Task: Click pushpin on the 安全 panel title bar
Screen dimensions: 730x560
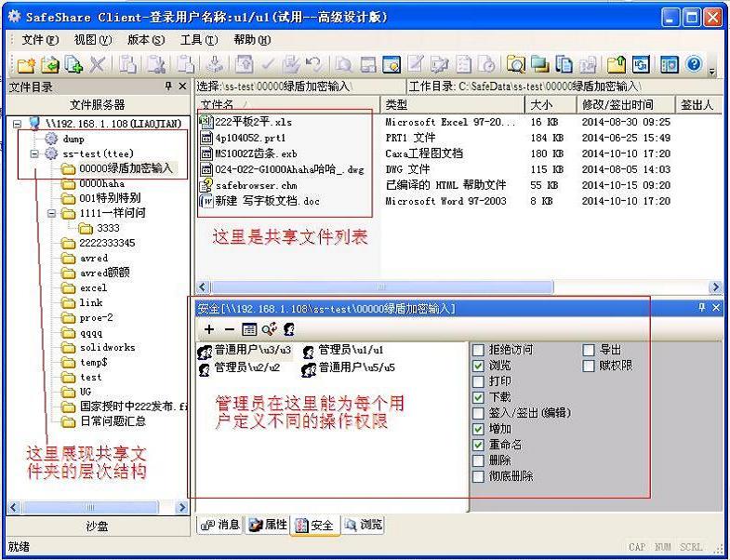Action: click(x=701, y=308)
